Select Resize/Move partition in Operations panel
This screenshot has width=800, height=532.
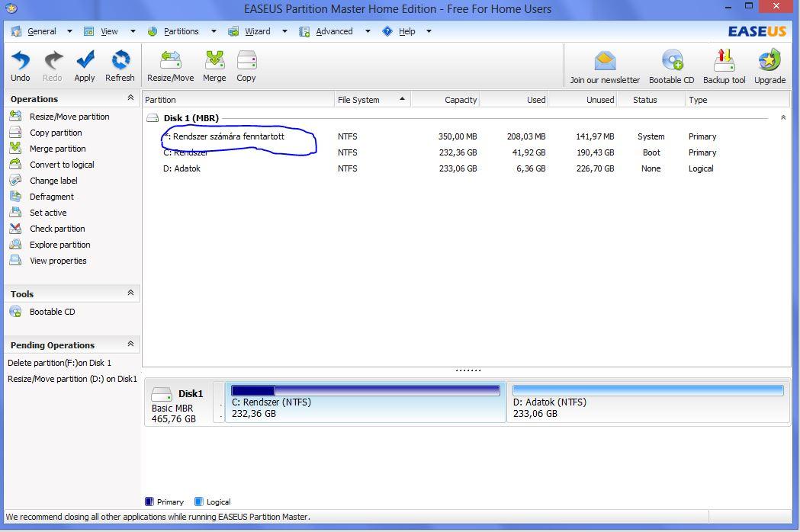(69, 117)
